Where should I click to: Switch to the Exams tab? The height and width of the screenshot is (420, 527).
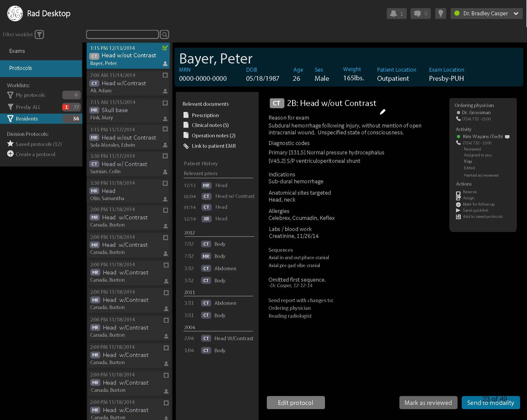coord(17,51)
